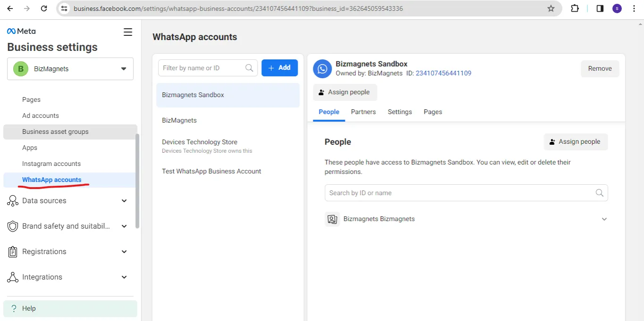Toggle the browser side panel icon

coord(600,8)
